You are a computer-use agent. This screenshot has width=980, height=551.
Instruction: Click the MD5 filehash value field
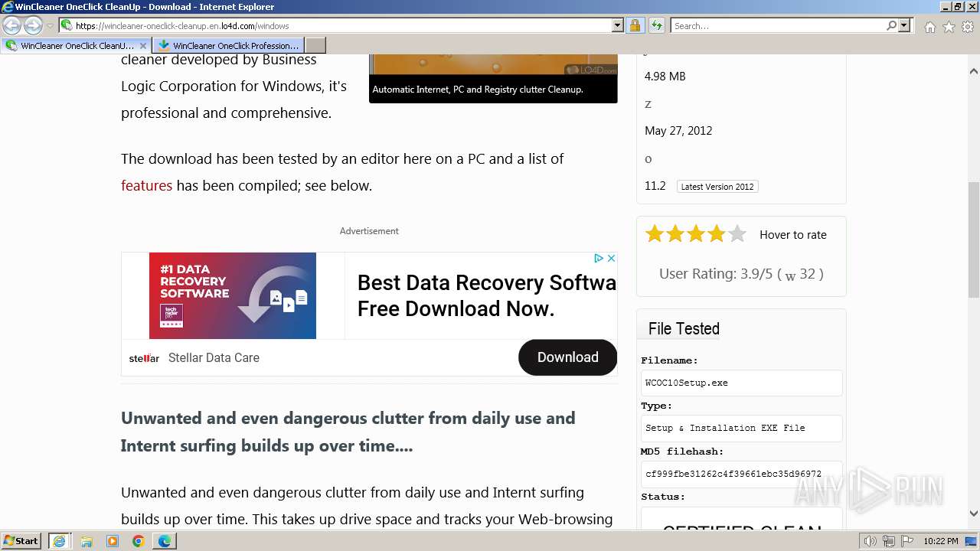[741, 474]
